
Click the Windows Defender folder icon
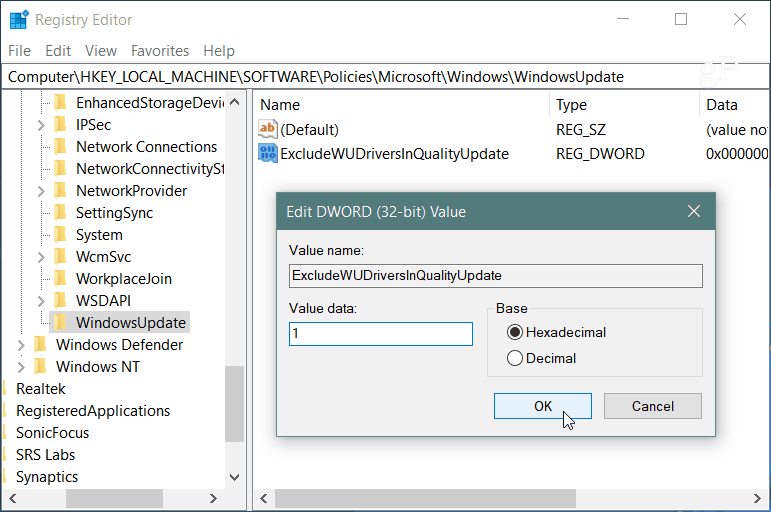[x=40, y=344]
